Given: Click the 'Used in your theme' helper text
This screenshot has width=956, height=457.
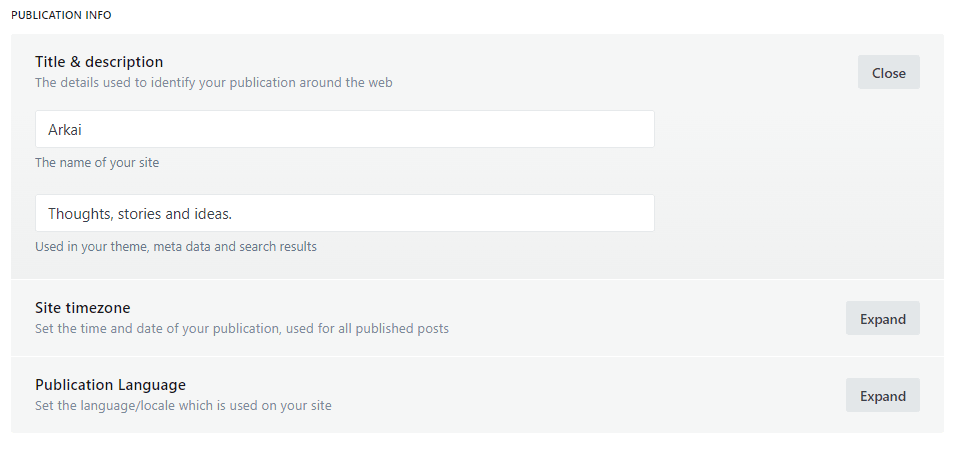Looking at the screenshot, I should [175, 246].
